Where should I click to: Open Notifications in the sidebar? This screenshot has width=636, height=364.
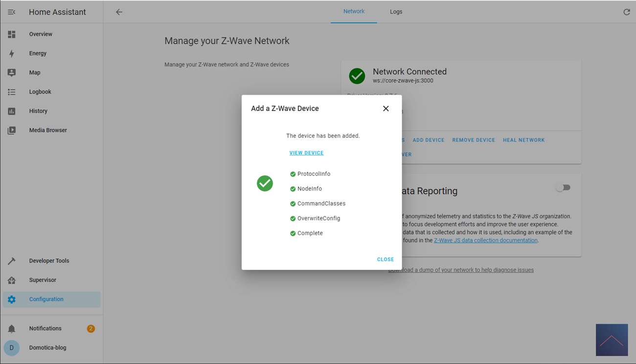(x=51, y=328)
